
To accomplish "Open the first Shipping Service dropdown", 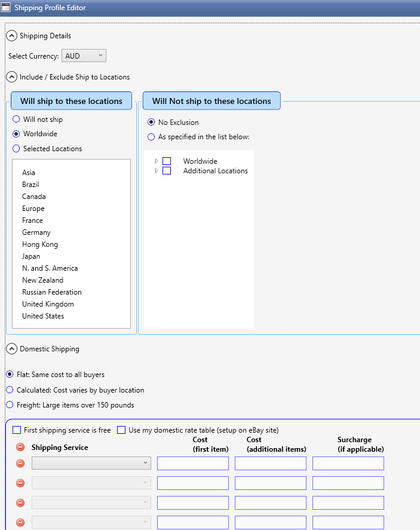I will pos(91,463).
